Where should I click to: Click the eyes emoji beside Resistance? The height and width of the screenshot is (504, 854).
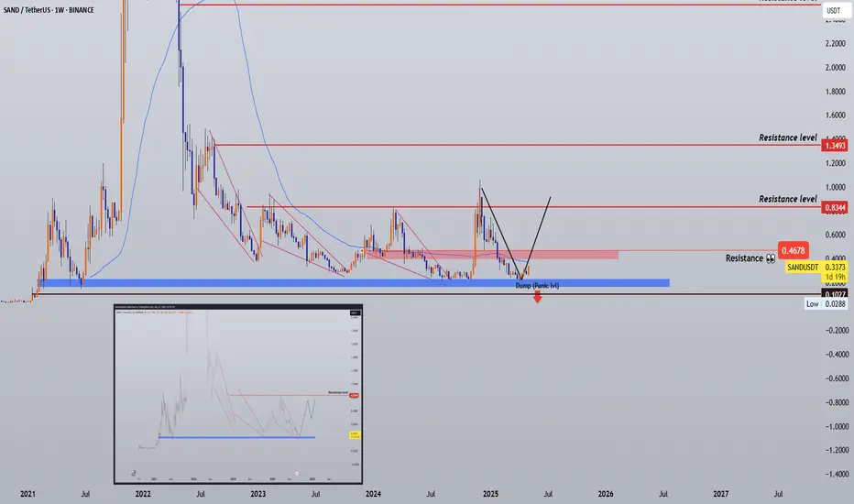pyautogui.click(x=770, y=258)
